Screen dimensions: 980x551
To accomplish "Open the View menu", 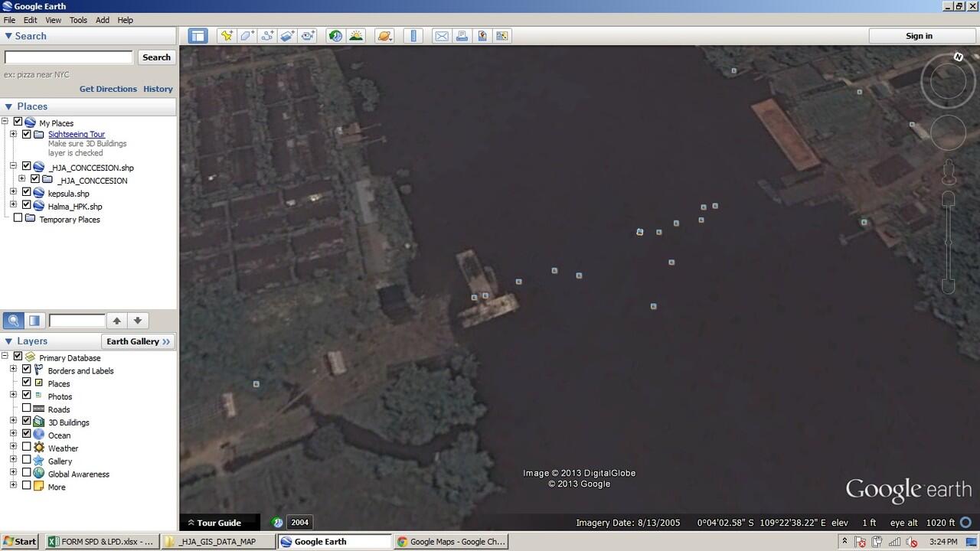I will (53, 20).
